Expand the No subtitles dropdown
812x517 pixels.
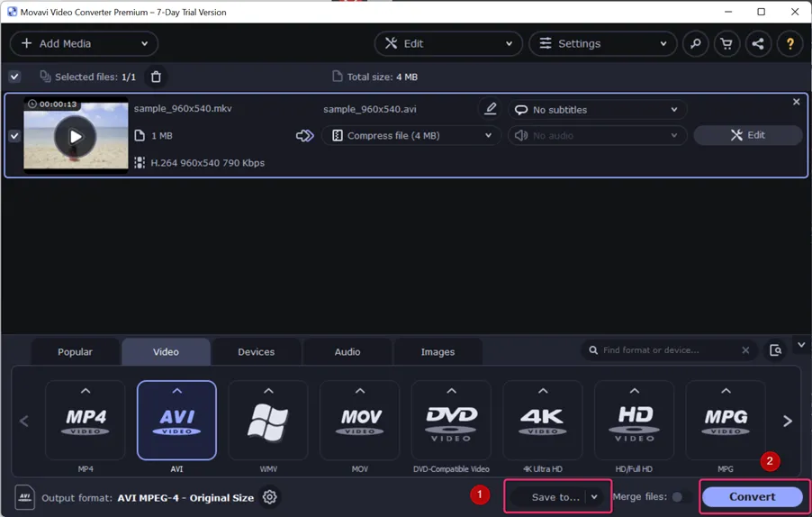pyautogui.click(x=598, y=109)
